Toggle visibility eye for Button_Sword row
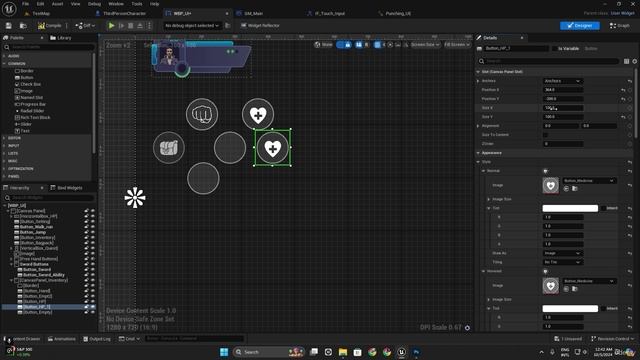Screen dimensions: 640x360 [93, 270]
